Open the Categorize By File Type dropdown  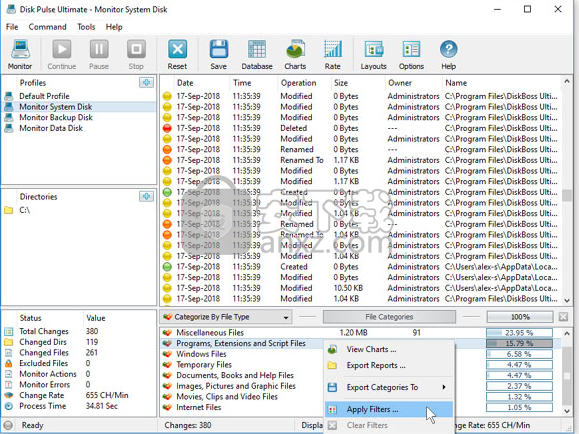click(226, 317)
